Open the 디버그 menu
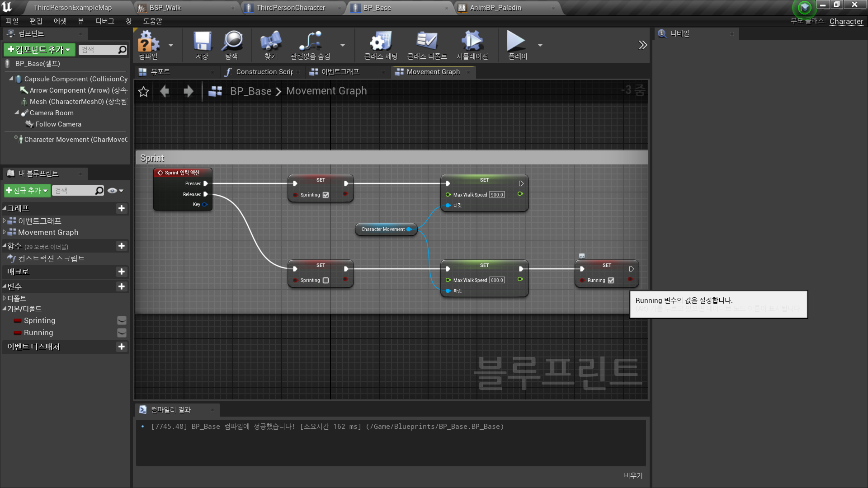Viewport: 868px width, 488px height. (x=104, y=21)
